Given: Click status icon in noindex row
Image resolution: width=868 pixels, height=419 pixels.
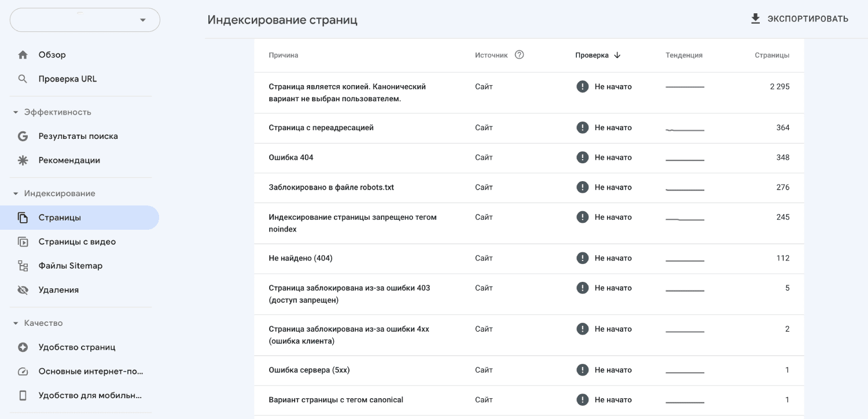Looking at the screenshot, I should click(x=583, y=217).
